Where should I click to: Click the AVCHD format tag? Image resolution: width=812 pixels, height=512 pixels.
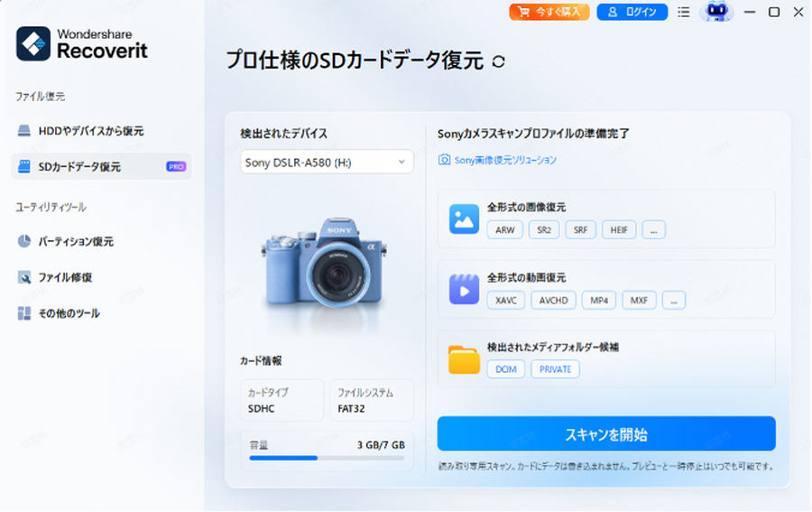(554, 300)
